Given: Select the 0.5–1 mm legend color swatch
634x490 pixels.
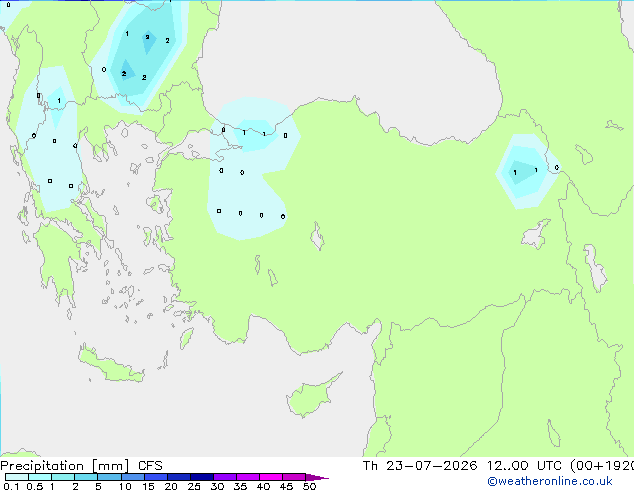Looking at the screenshot, I should click(40, 477).
